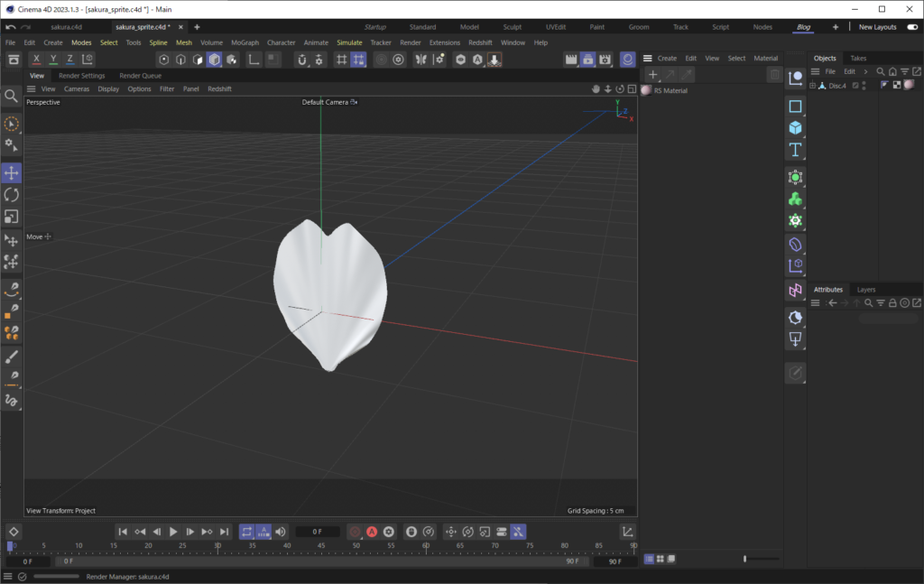Viewport: 924px width, 584px height.
Task: Render the active view
Action: (572, 59)
